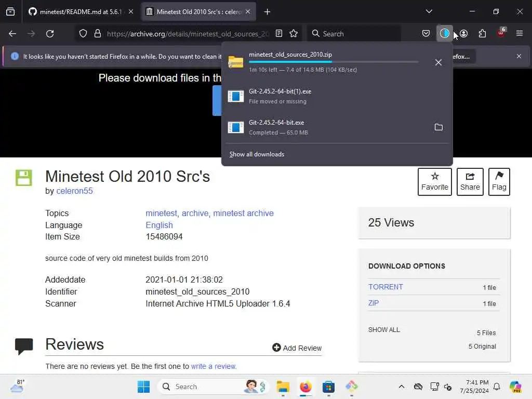Bookmark this page with star icon
Screen dimensions: 532x399
pos(294,34)
